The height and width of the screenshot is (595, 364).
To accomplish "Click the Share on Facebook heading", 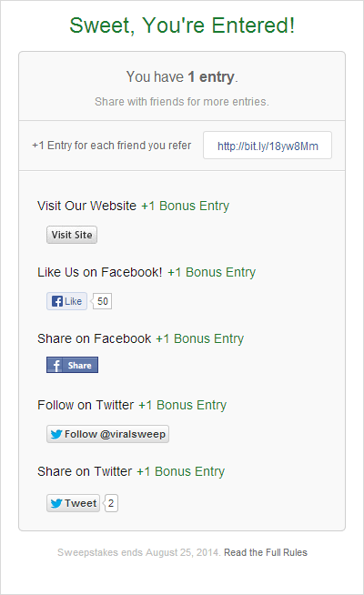I will tap(94, 338).
